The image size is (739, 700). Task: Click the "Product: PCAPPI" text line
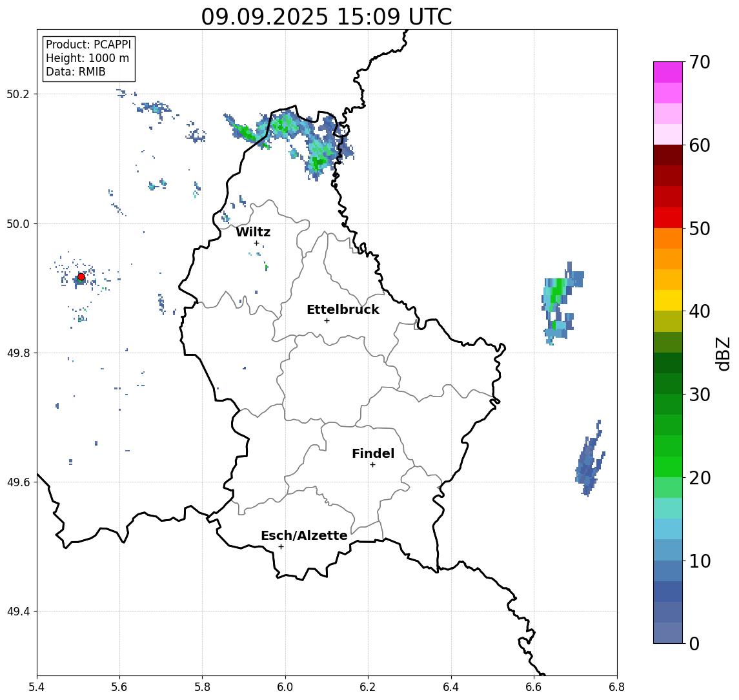[88, 45]
